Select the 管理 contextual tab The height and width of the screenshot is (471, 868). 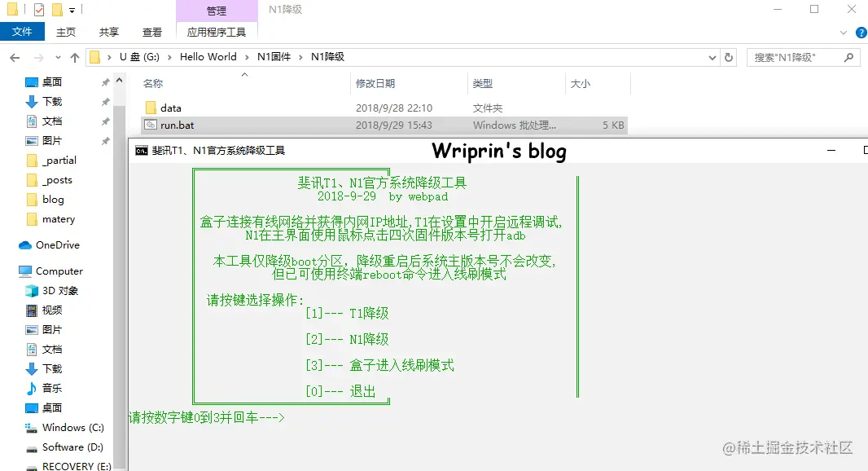tap(217, 11)
